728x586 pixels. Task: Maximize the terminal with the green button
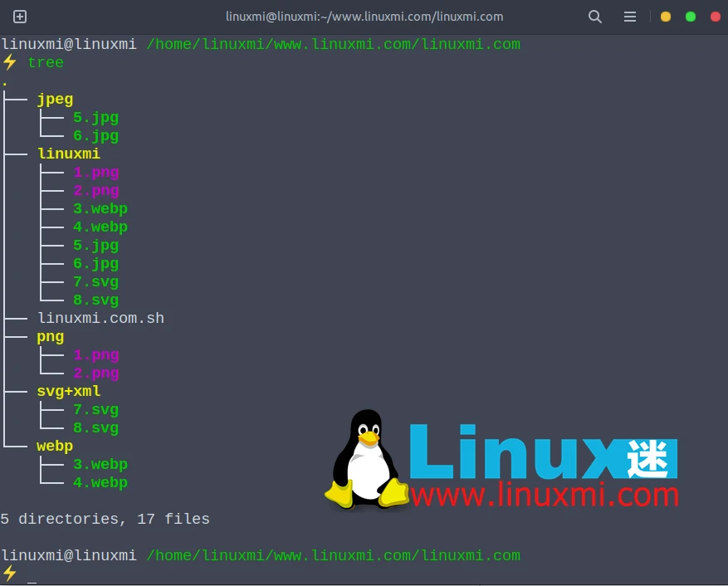click(x=691, y=17)
